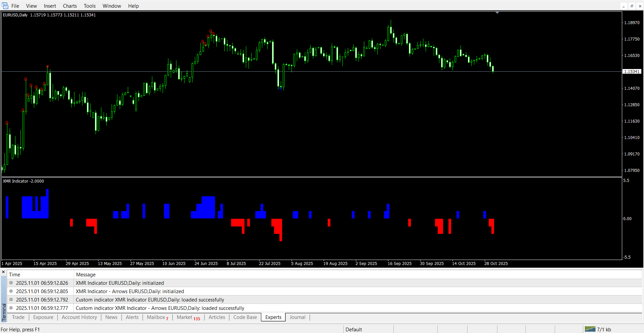Expand the Tools menu
The width and height of the screenshot is (644, 333).
(x=90, y=6)
